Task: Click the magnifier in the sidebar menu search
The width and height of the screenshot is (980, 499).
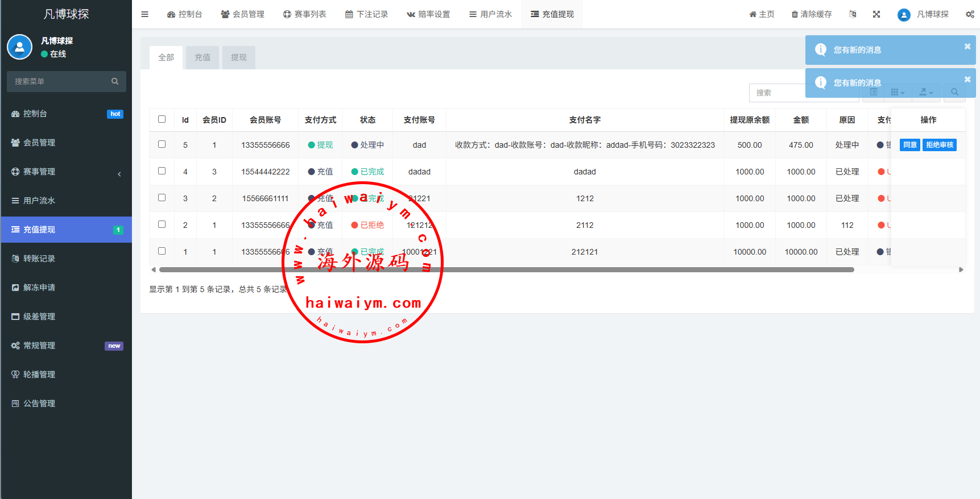Action: pos(115,81)
